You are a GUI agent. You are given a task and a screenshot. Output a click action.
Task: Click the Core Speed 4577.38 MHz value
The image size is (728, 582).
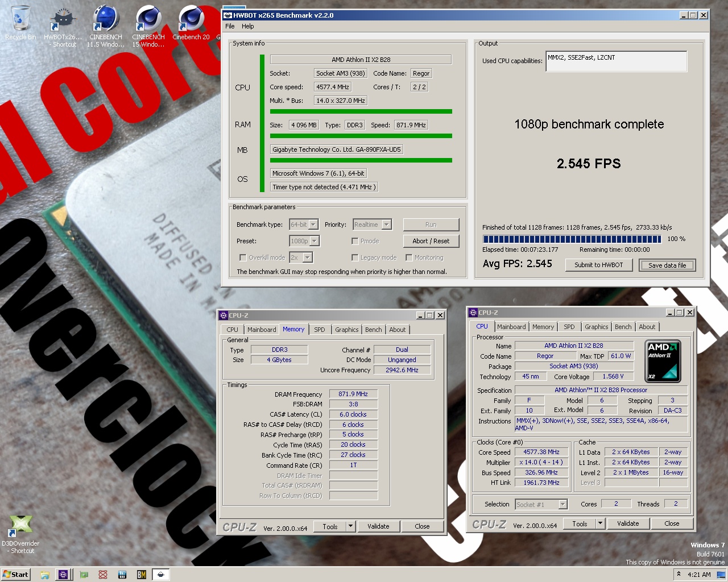[x=541, y=452]
